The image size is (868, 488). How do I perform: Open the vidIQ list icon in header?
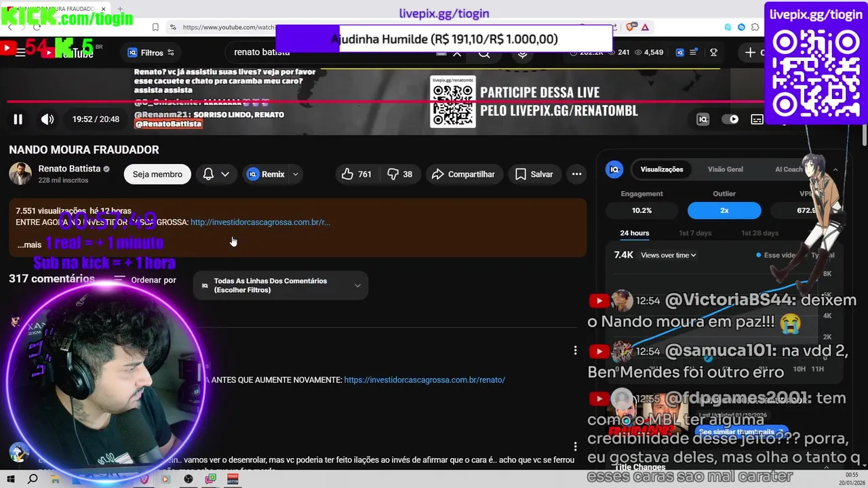[693, 52]
